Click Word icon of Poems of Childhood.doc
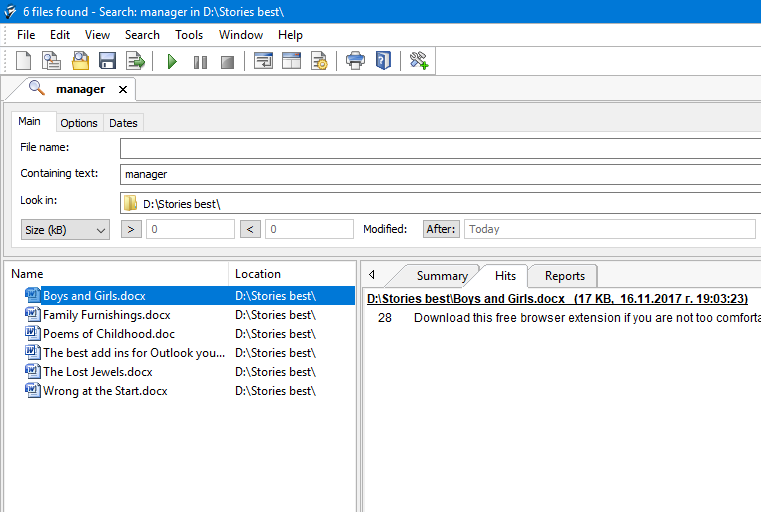This screenshot has height=512, width=761. coord(33,333)
